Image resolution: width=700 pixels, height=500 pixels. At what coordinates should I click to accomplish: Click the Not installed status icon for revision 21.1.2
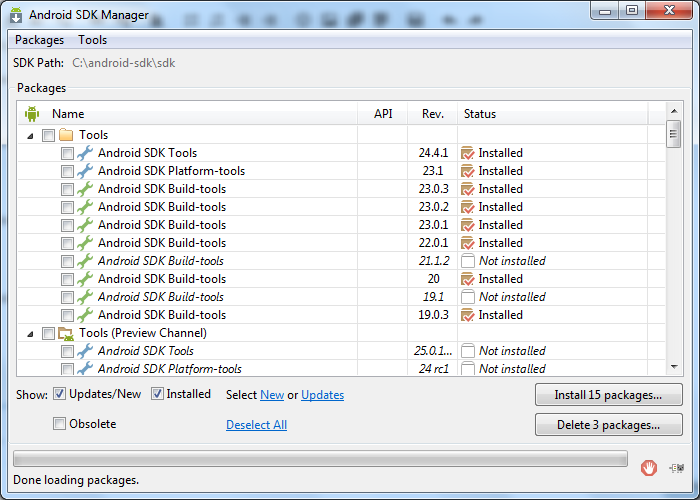[467, 261]
